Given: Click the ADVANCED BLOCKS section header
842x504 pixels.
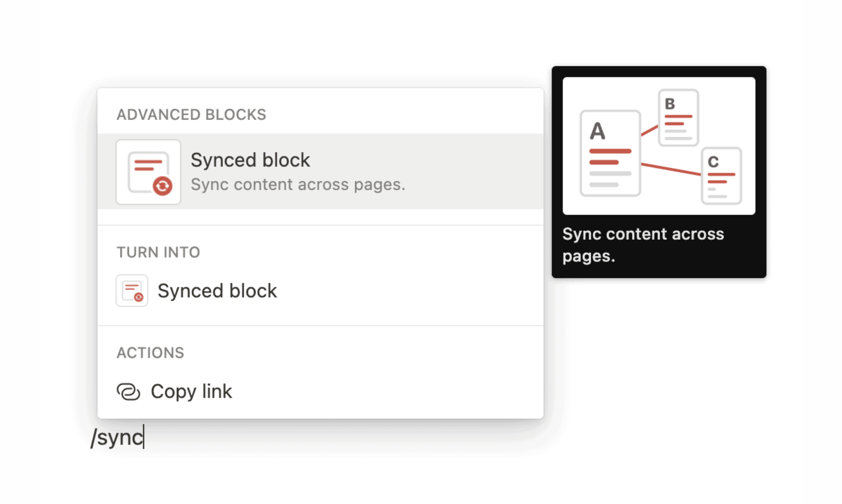Looking at the screenshot, I should pos(191,114).
